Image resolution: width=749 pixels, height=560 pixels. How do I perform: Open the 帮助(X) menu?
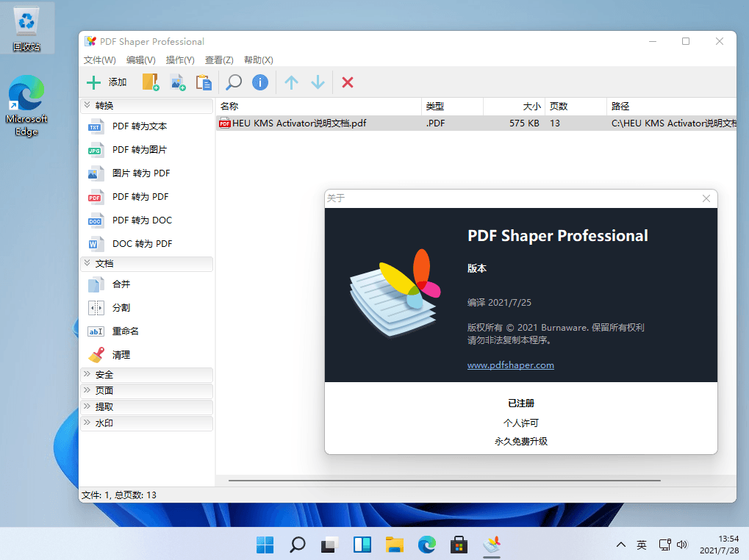pyautogui.click(x=259, y=60)
